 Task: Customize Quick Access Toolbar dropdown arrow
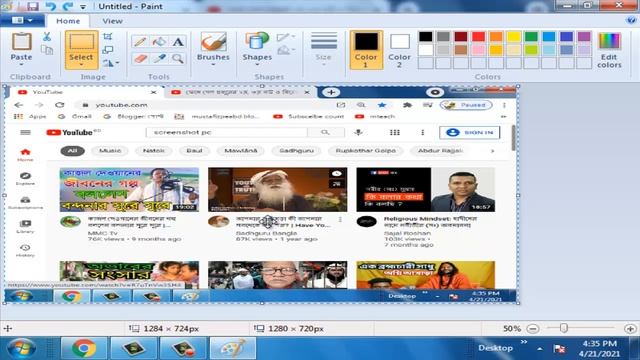coord(83,7)
